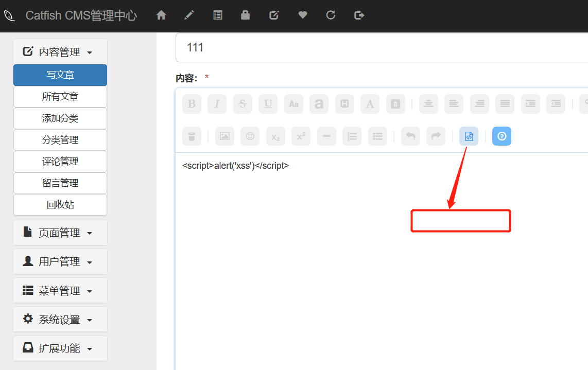588x370 pixels.
Task: Open 留言管理 in sidebar
Action: [x=60, y=183]
